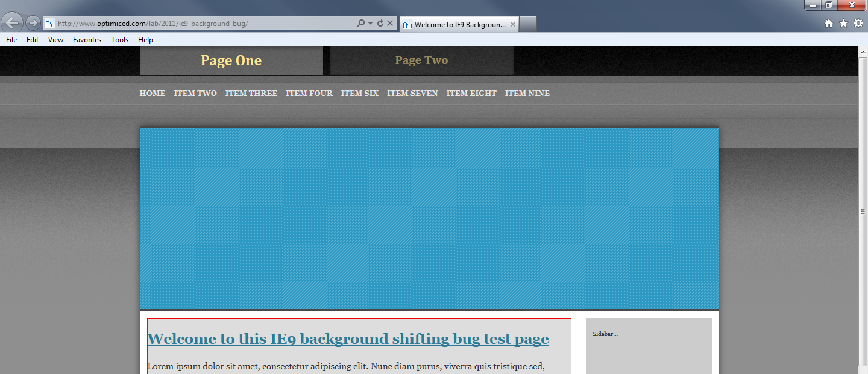Click the address bar search magnifier icon
The image size is (868, 374).
pos(360,24)
